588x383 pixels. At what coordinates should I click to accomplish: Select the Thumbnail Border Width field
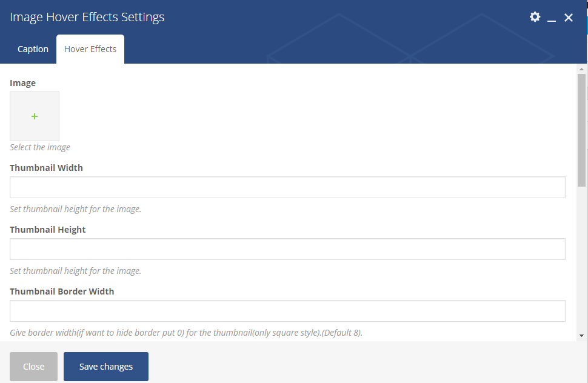(287, 311)
